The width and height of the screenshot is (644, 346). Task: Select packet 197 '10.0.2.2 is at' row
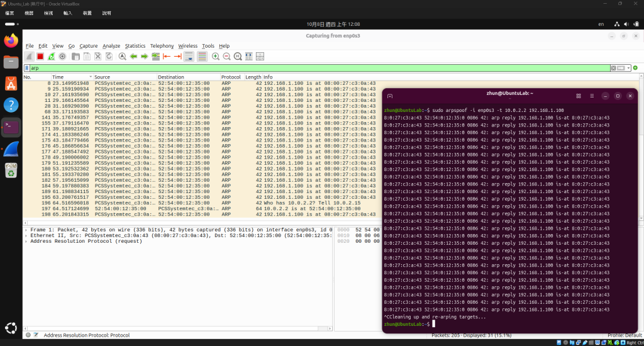tap(202, 209)
